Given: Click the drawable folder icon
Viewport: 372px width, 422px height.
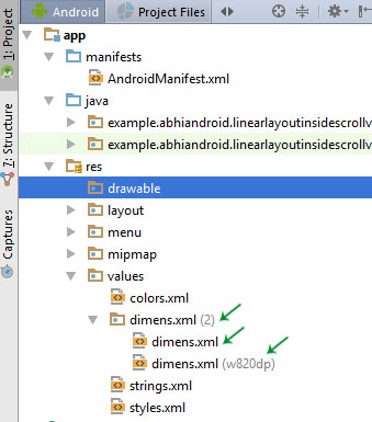Looking at the screenshot, I should [x=95, y=188].
